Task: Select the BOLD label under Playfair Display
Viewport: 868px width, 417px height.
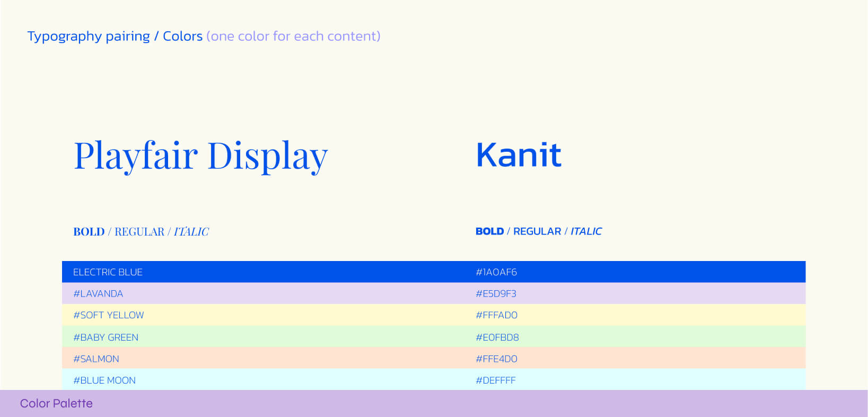Action: tap(89, 232)
